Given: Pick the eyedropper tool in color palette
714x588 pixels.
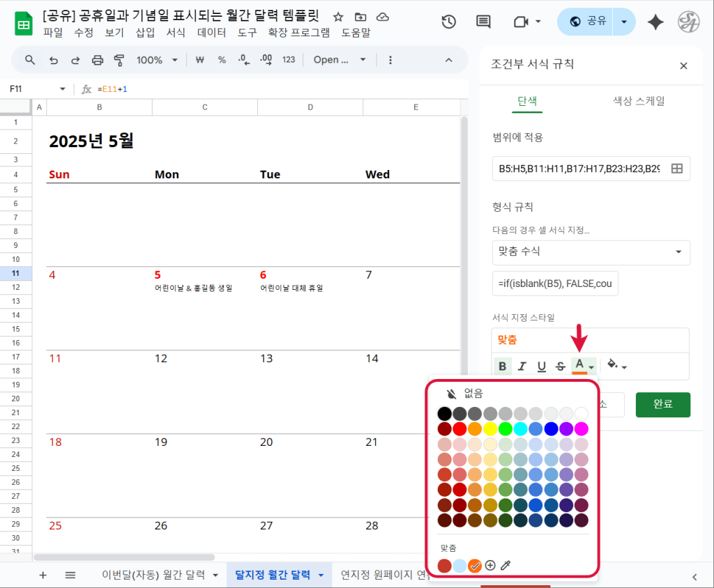Looking at the screenshot, I should tap(506, 565).
